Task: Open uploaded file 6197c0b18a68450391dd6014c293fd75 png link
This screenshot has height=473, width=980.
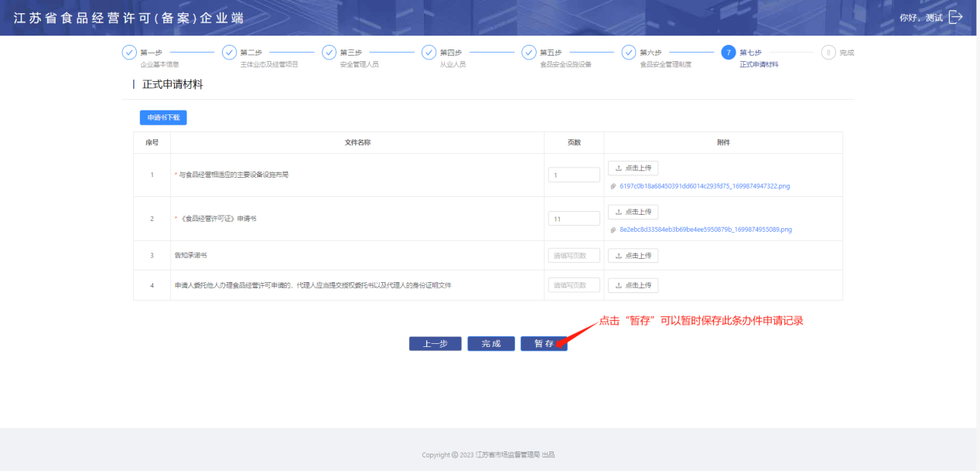Action: click(704, 186)
